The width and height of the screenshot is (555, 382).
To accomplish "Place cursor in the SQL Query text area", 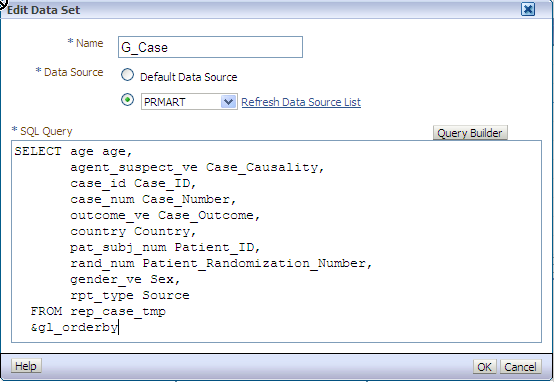I will point(276,241).
